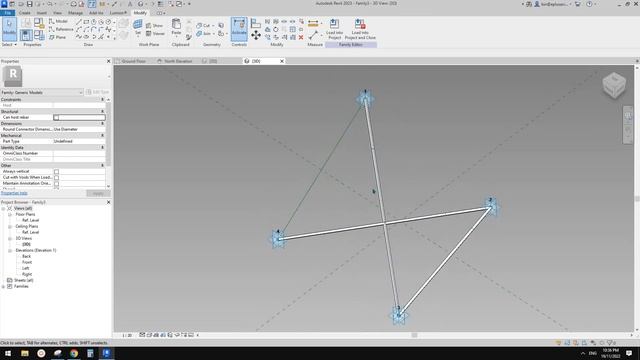The width and height of the screenshot is (640, 360).
Task: Collapse the Constraints properties section
Action: [x=102, y=100]
